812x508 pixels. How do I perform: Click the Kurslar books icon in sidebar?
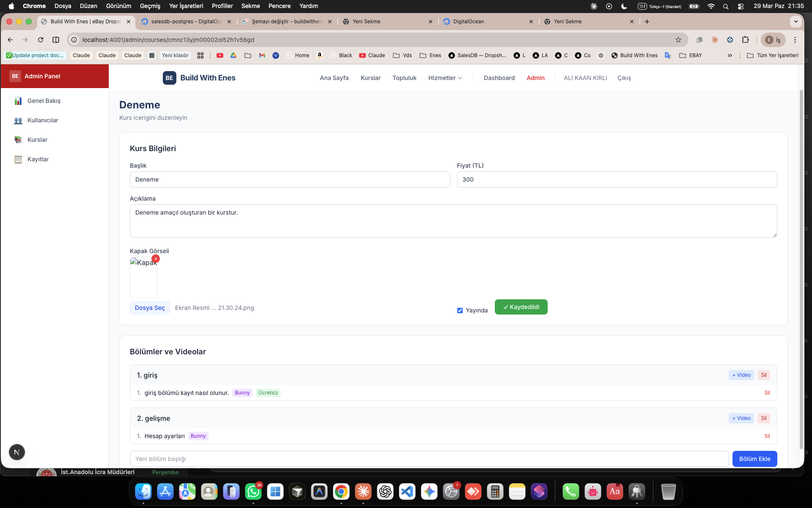coord(18,140)
